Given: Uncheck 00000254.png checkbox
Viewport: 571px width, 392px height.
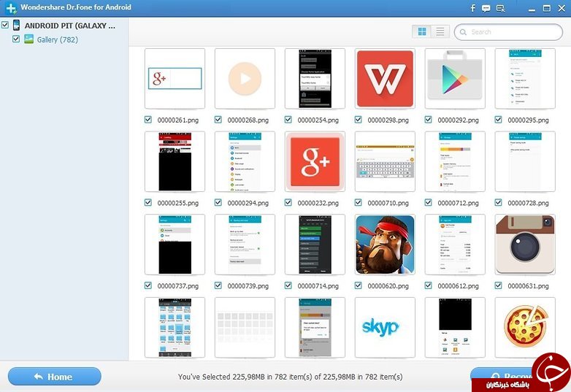Looking at the screenshot, I should click(288, 120).
